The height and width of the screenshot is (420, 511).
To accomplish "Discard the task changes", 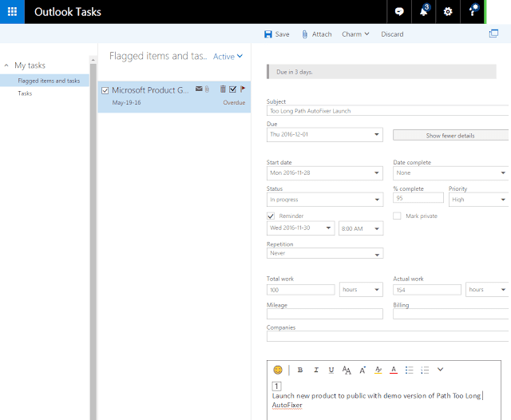I will coord(392,34).
